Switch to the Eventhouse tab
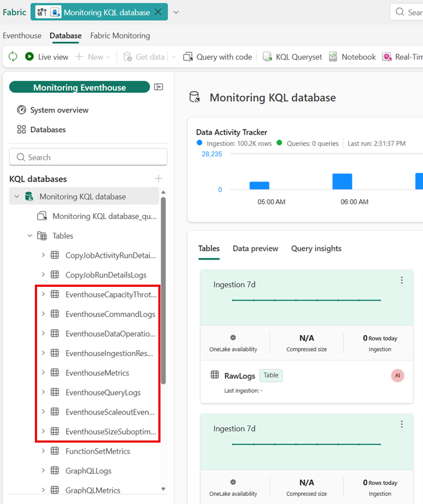The image size is (423, 504). click(x=22, y=35)
